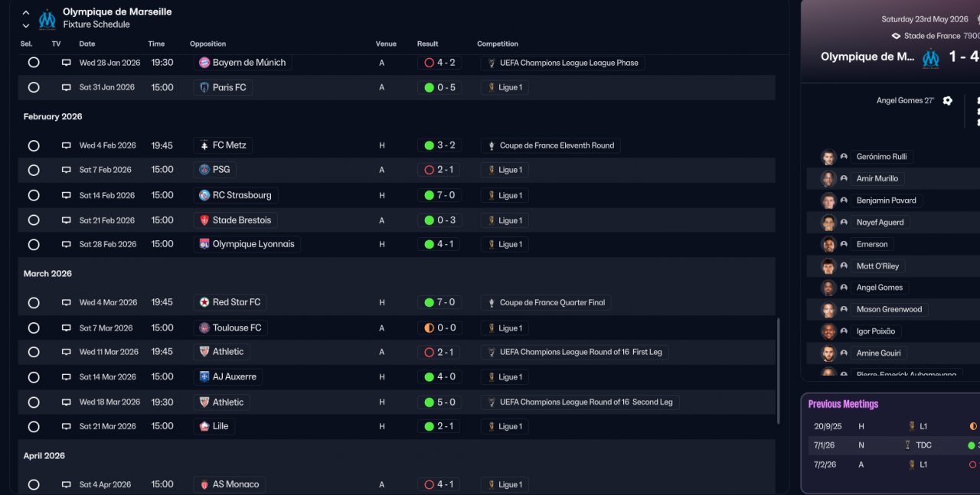
Task: Click TV icon for Red Star FC match
Action: 67,302
